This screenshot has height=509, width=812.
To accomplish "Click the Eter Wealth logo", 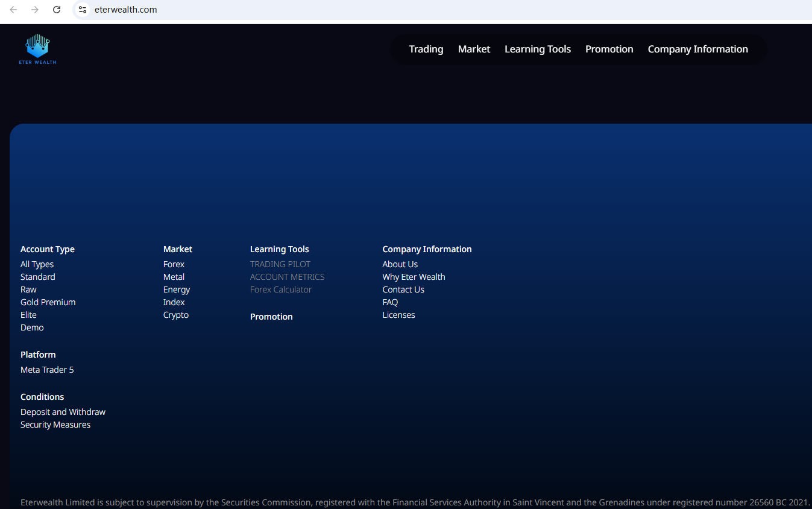I will pyautogui.click(x=37, y=49).
